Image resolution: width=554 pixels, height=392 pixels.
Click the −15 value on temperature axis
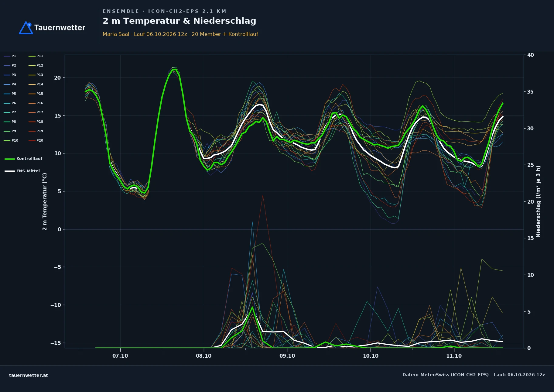point(56,343)
